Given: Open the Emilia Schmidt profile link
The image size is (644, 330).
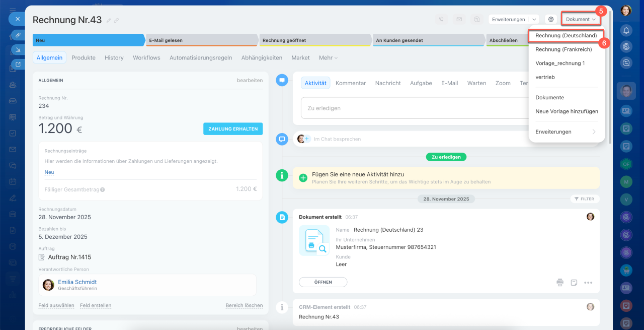Looking at the screenshot, I should [x=77, y=282].
